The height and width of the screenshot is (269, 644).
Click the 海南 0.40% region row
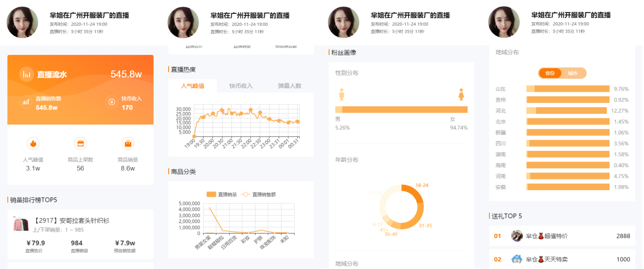click(562, 165)
